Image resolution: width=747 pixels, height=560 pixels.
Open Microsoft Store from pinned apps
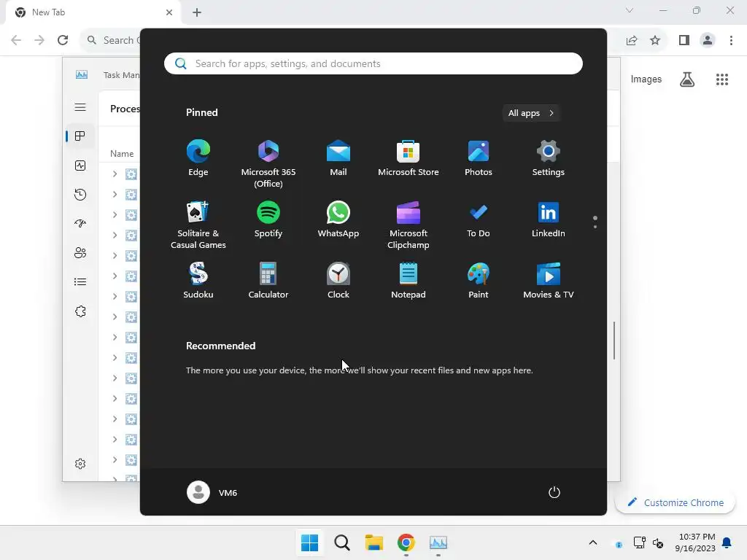(x=409, y=158)
